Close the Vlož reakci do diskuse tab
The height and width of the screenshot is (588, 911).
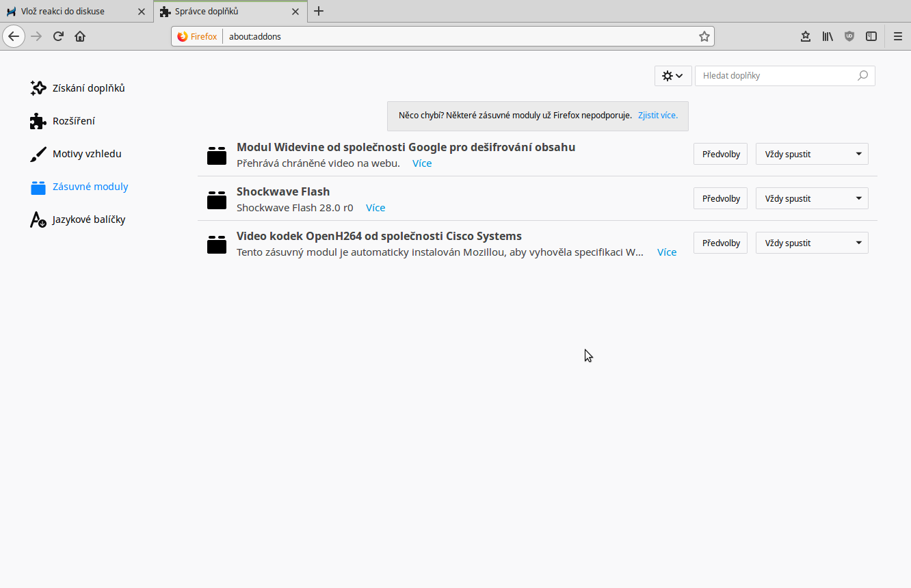142,12
